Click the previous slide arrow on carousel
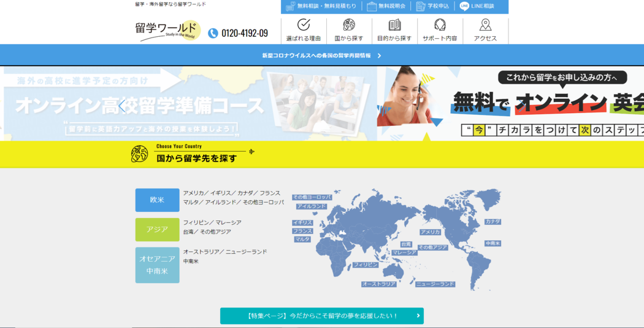The width and height of the screenshot is (644, 328). (122, 106)
